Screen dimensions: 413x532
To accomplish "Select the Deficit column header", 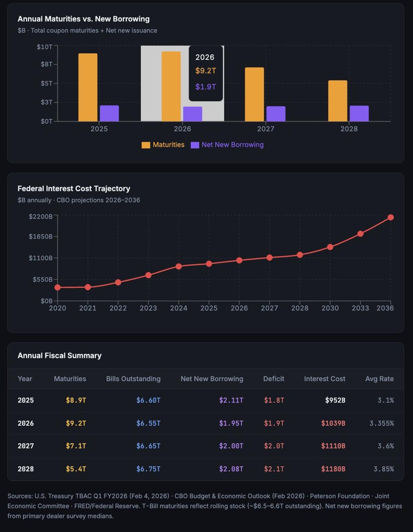I will click(274, 379).
